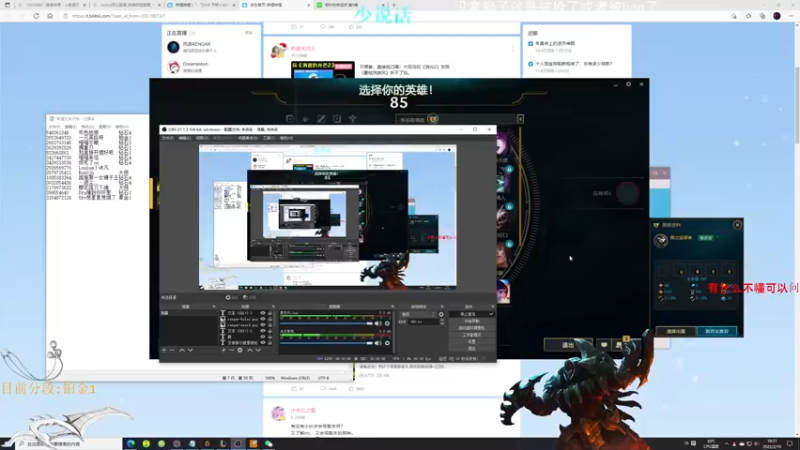This screenshot has height=450, width=800.
Task: Open the OBS File menu
Action: 167,138
